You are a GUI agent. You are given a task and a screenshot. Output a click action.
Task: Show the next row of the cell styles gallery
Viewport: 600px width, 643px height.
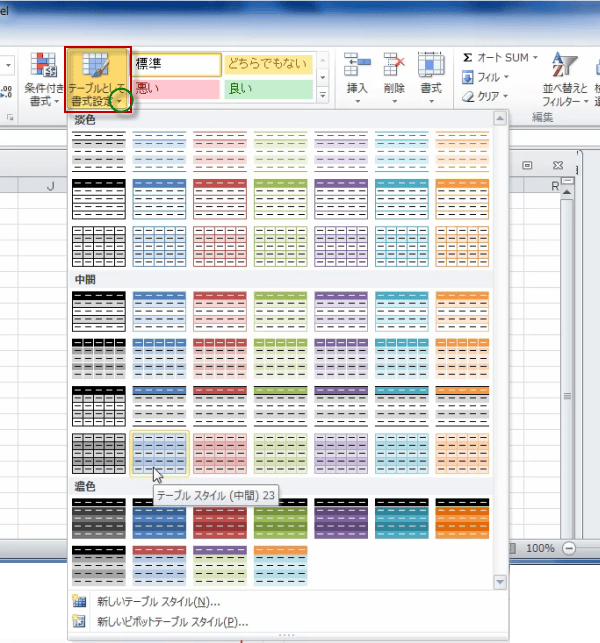[323, 77]
